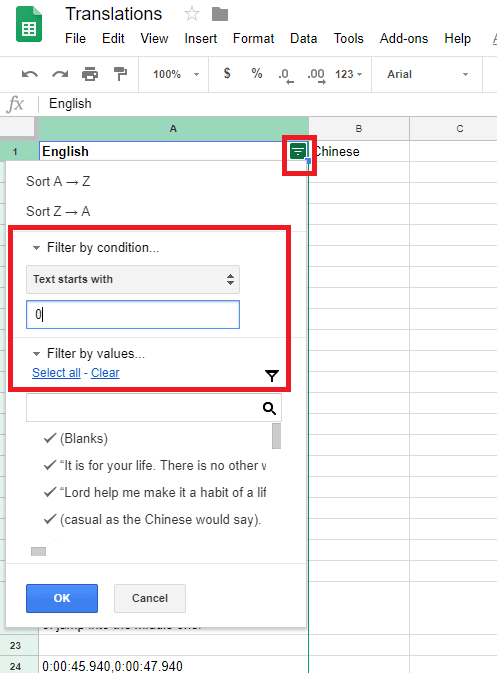497x673 pixels.
Task: Uncheck the (Blanks) filter value
Action: tap(76, 438)
